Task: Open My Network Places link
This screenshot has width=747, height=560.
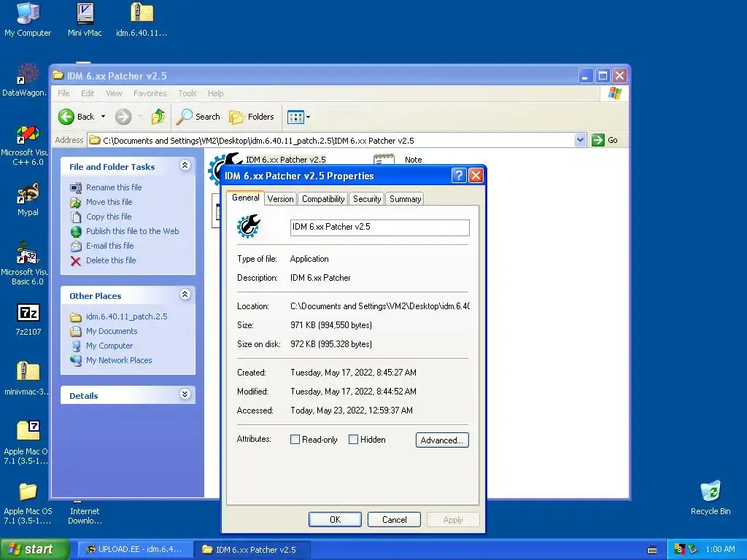Action: point(119,360)
